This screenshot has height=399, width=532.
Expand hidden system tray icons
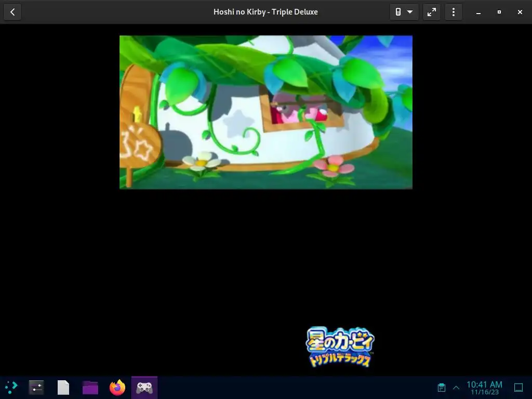click(x=456, y=388)
